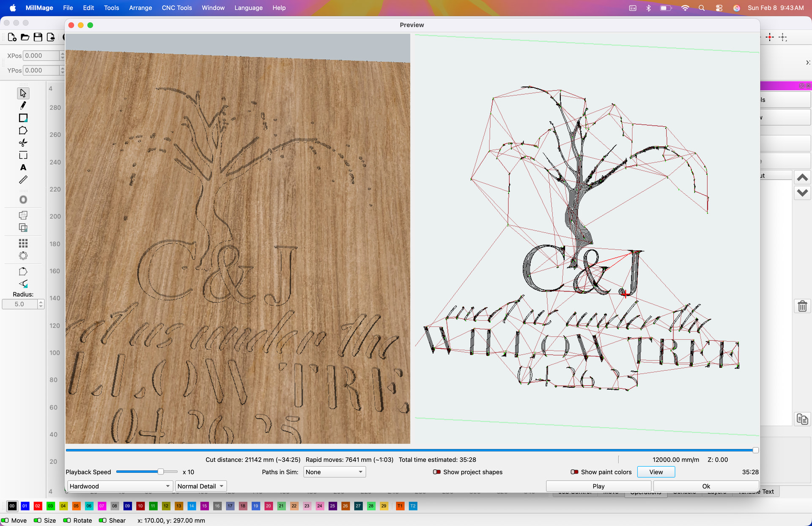
Task: Open the Hardwood material dropdown
Action: [120, 486]
